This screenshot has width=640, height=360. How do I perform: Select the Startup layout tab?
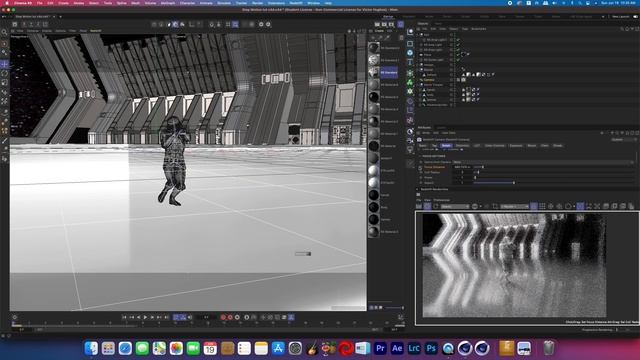tap(388, 17)
